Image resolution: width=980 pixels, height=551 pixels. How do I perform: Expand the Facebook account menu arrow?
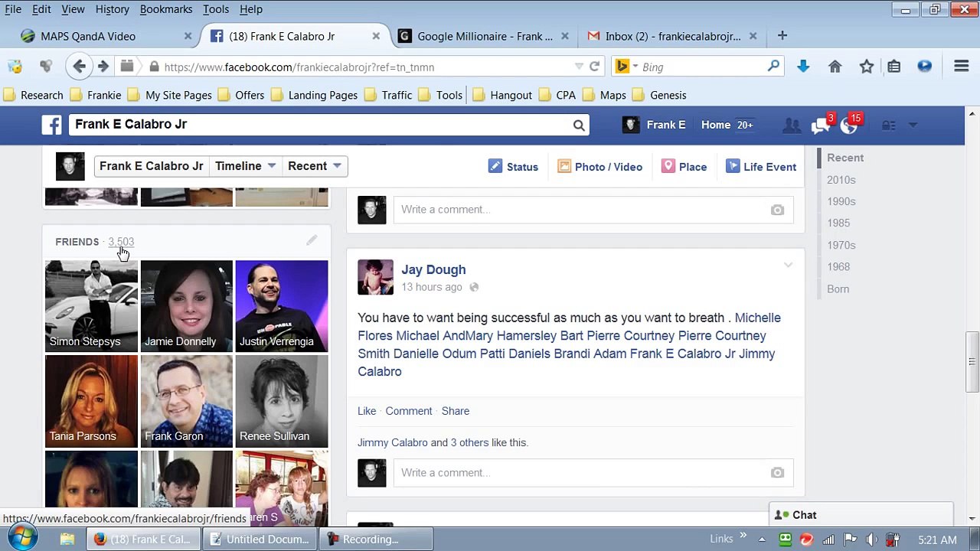point(913,125)
